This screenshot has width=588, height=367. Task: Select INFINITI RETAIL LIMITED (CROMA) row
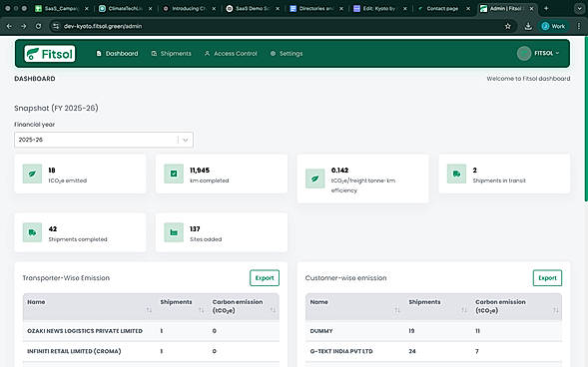(151, 351)
